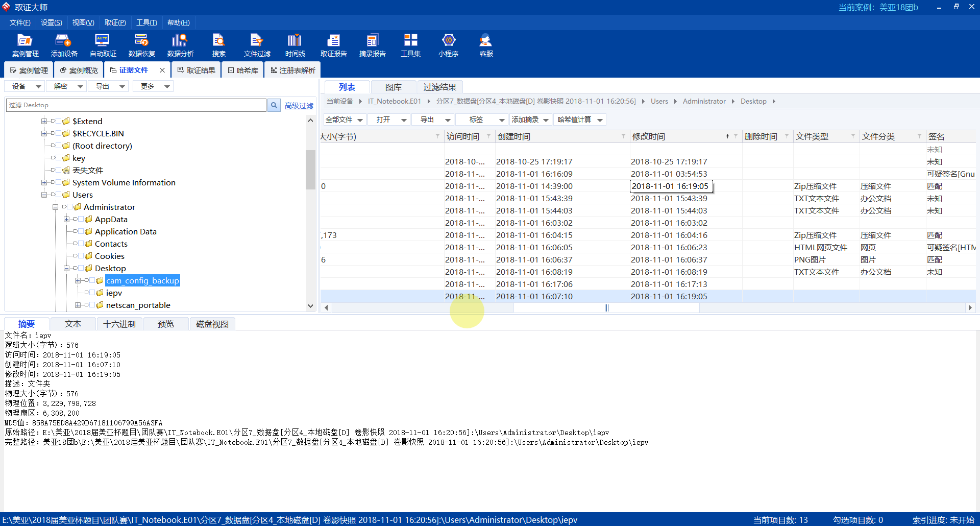Click the horizontal scrollbar thumb in file list
Viewport: 980px width, 526px height.
606,307
